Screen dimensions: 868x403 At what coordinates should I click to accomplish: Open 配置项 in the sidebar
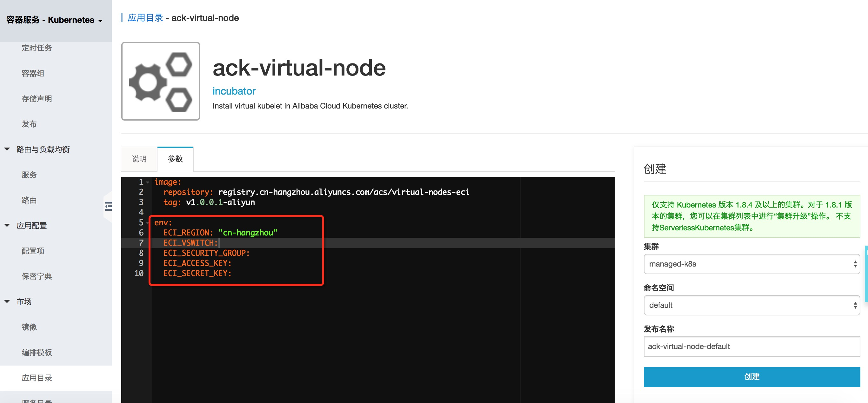[x=33, y=251]
